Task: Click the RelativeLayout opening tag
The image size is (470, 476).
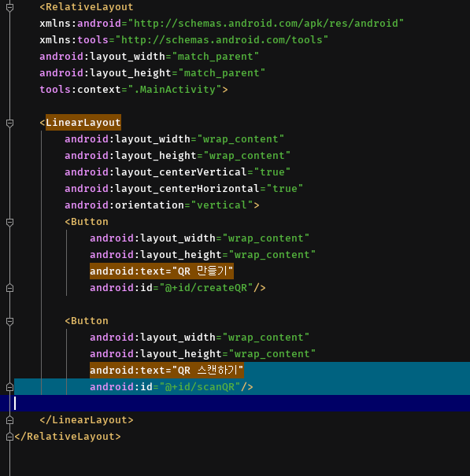Action: (x=87, y=7)
